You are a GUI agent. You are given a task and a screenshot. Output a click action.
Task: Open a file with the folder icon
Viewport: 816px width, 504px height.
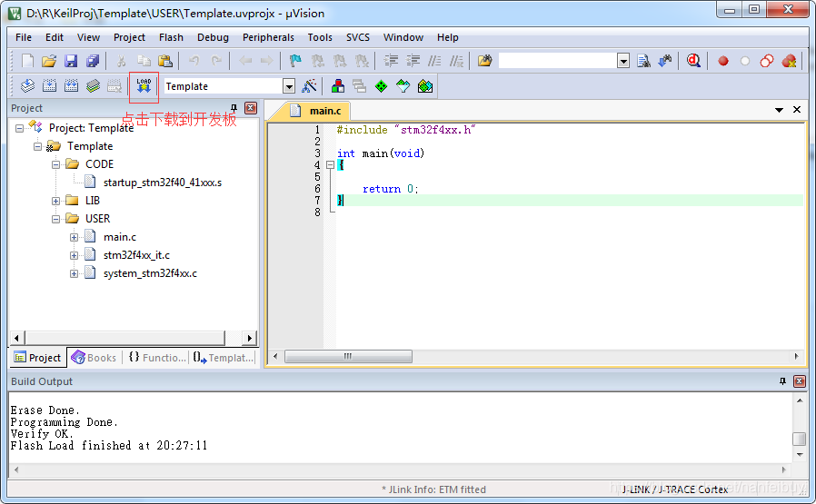click(49, 61)
